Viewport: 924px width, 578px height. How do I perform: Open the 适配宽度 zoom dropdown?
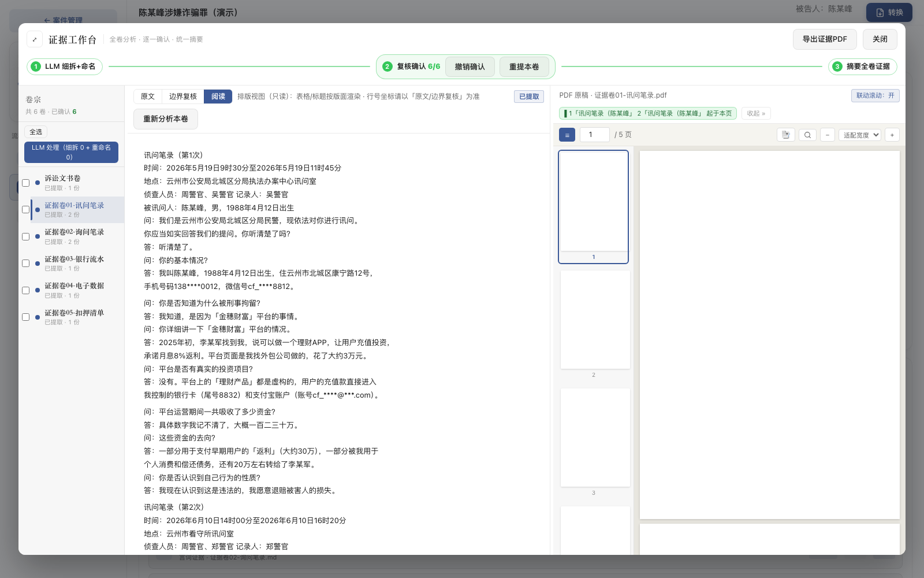[x=860, y=135]
